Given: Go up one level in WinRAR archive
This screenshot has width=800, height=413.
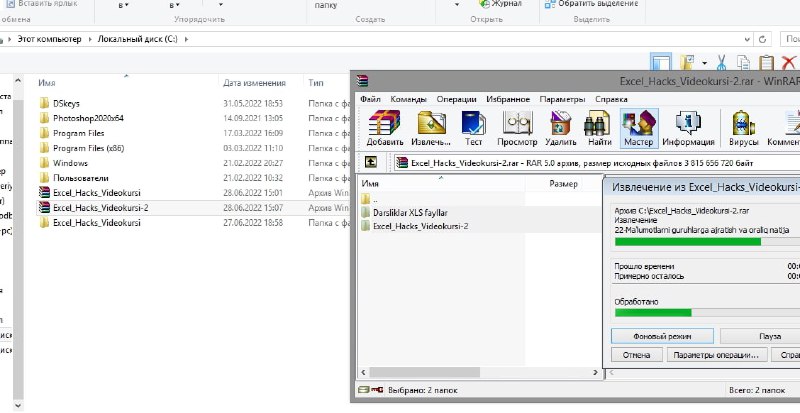Looking at the screenshot, I should point(371,162).
